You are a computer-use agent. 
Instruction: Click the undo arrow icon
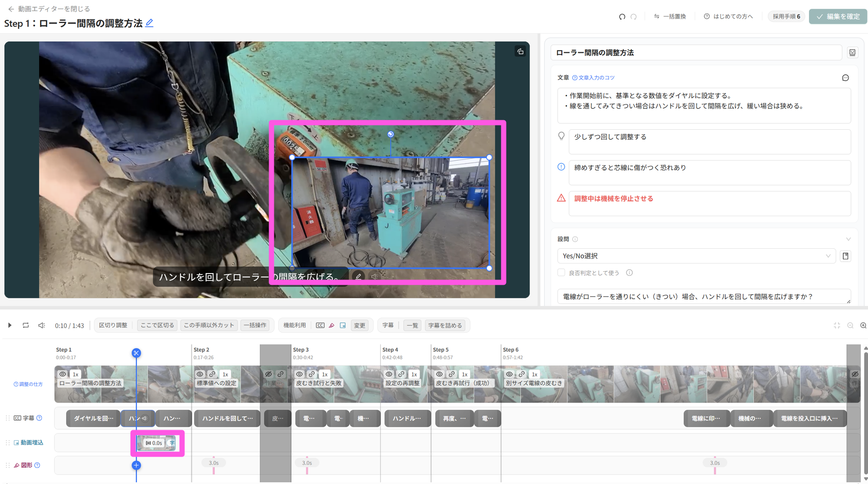[622, 16]
